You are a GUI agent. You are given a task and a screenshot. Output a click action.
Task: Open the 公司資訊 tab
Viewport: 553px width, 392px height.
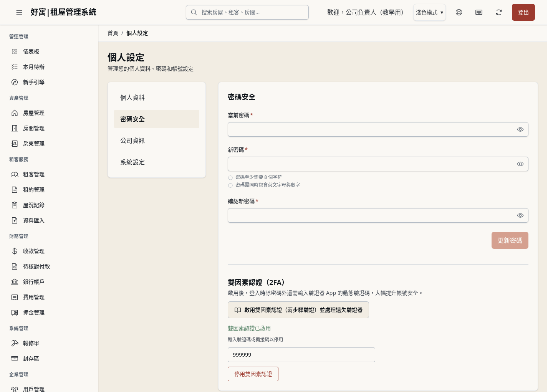coord(157,141)
